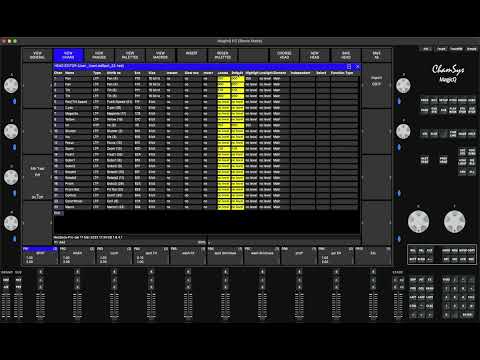Viewport: 480px width, 360px height.
Task: Select the Default column header
Action: [237, 73]
